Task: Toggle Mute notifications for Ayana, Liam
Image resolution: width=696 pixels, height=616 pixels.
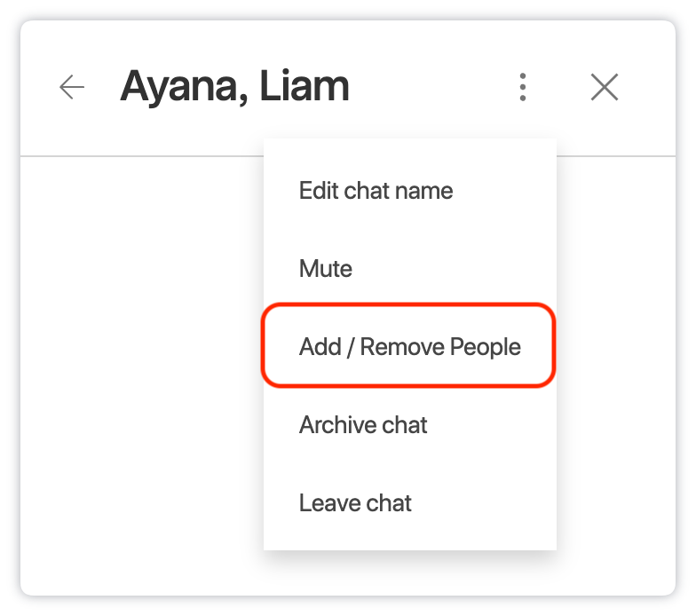Action: click(410, 268)
